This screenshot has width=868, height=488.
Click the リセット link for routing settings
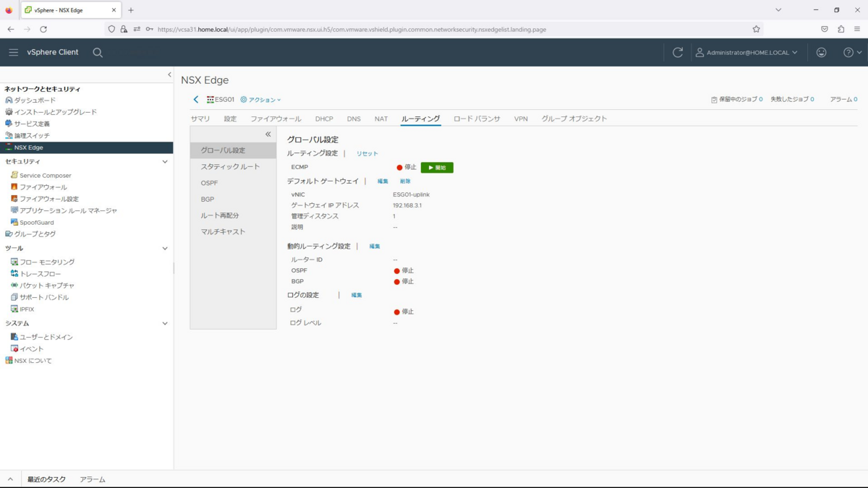(x=367, y=154)
